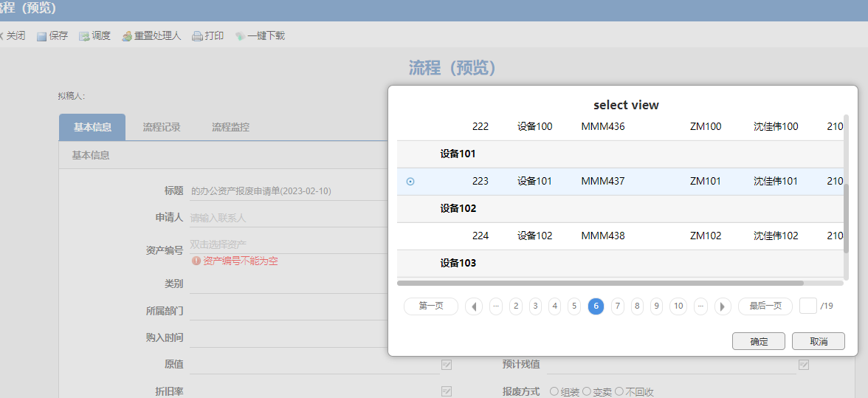This screenshot has width=868, height=398.
Task: Click cell MMM436 in the table
Action: point(603,127)
